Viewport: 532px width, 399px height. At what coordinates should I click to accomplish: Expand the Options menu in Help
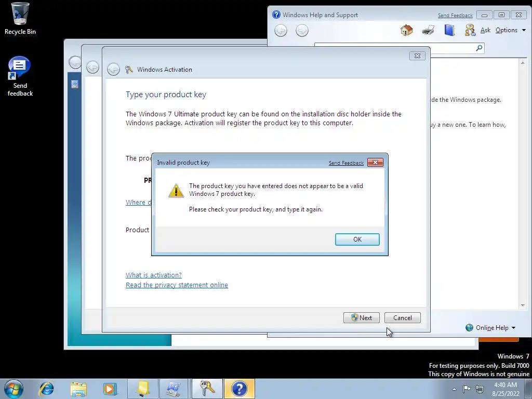tap(510, 30)
